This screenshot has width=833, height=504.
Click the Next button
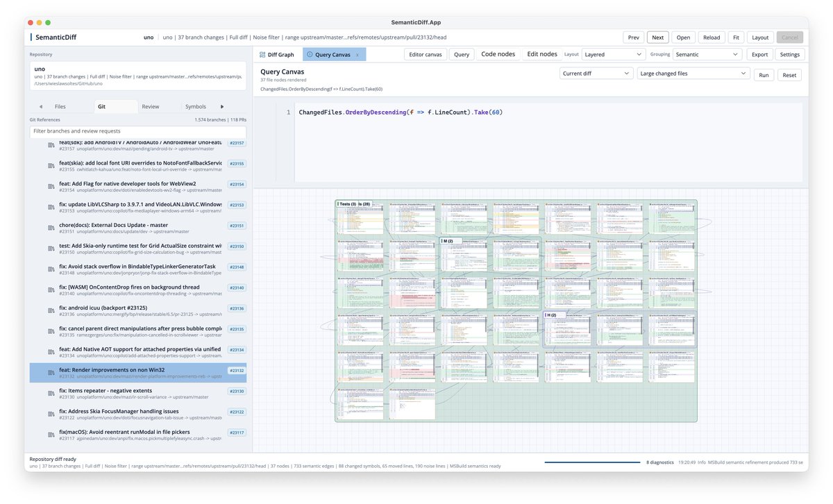point(658,37)
